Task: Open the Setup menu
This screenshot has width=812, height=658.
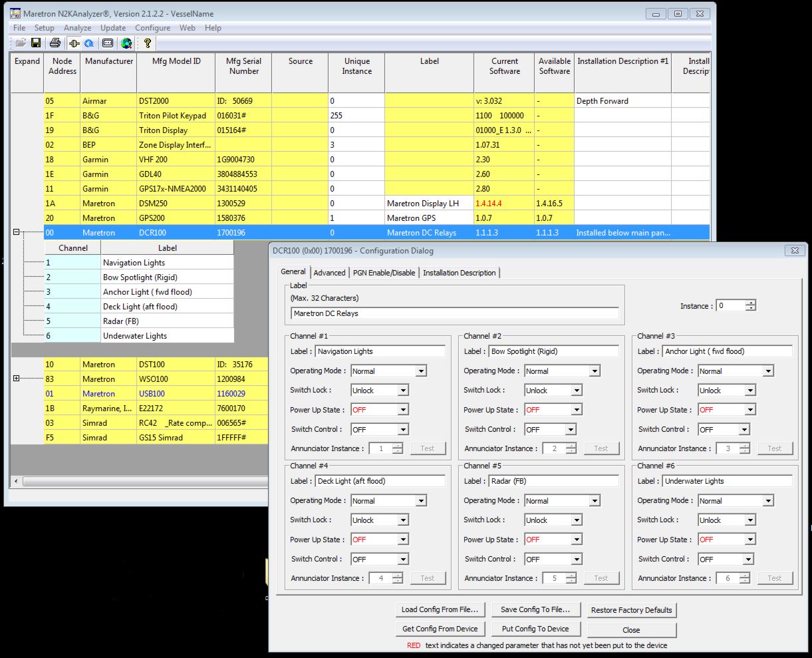Action: (x=45, y=28)
